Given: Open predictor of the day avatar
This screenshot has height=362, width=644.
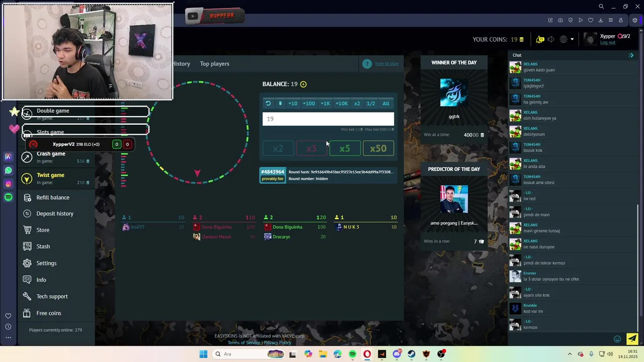Looking at the screenshot, I should point(454,199).
